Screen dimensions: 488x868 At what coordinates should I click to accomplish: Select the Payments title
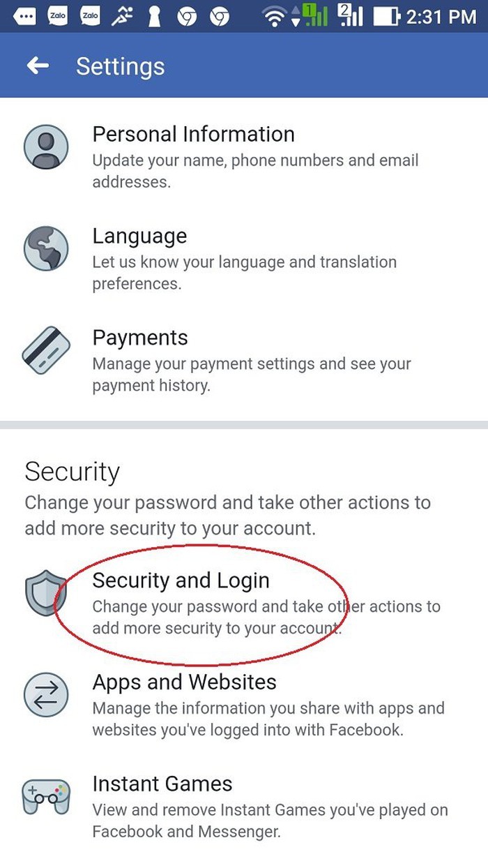(x=140, y=338)
